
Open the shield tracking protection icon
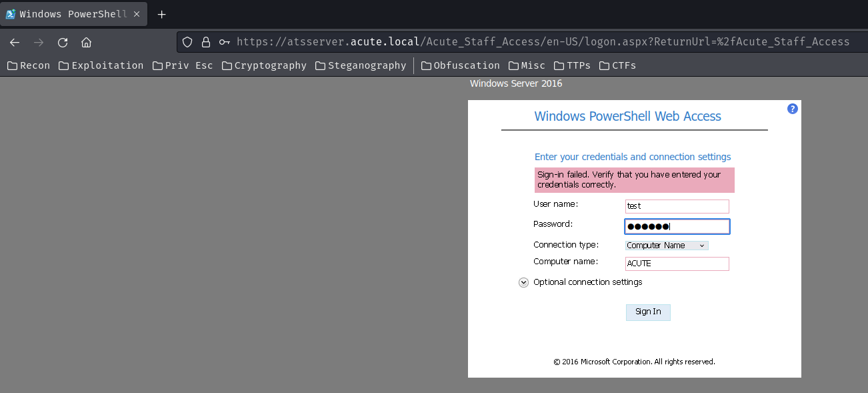tap(188, 42)
